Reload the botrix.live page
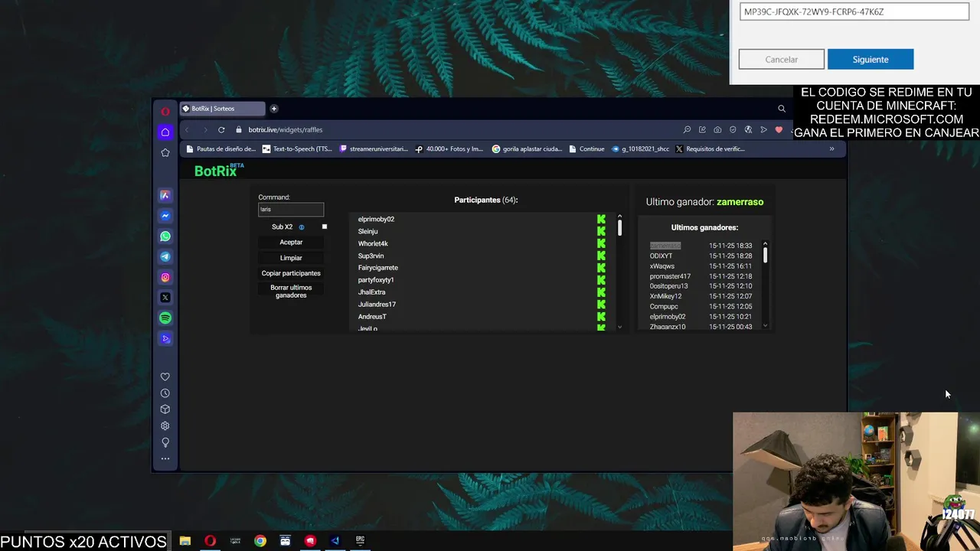The width and height of the screenshot is (980, 551). (x=221, y=130)
